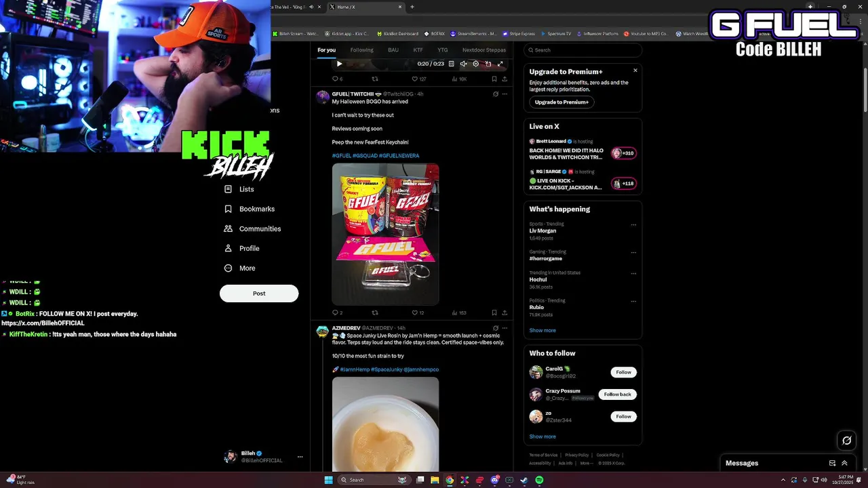
Task: Open Bookmarks in the sidebar
Action: (x=249, y=209)
